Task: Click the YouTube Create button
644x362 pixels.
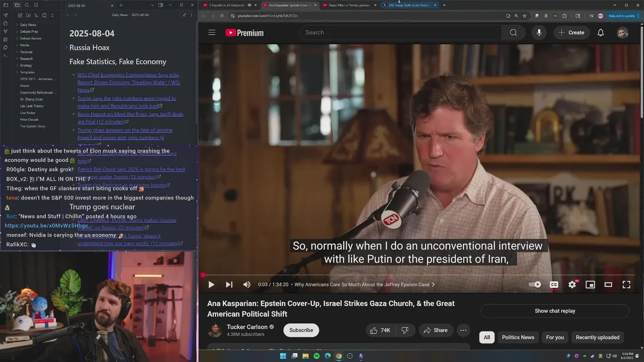Action: (x=571, y=33)
